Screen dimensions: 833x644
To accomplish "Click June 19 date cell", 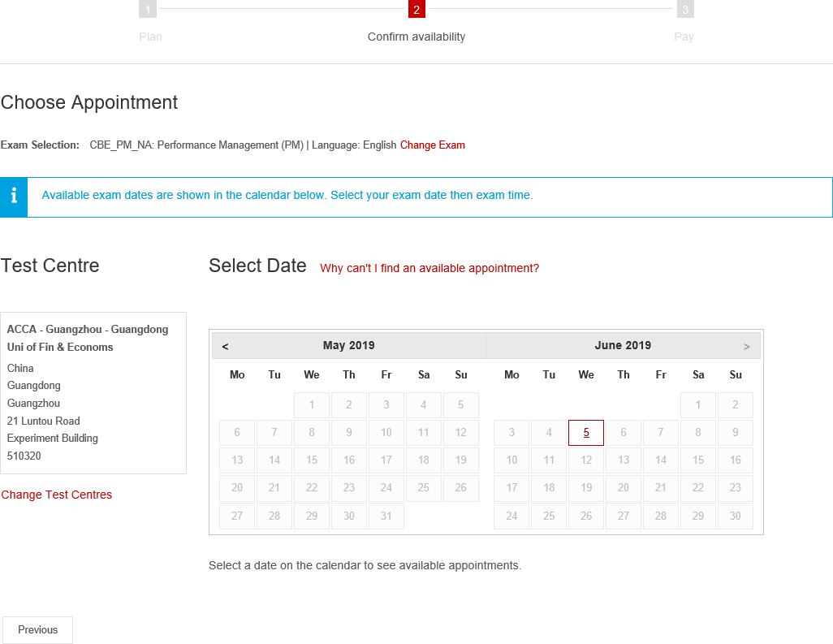I will pos(586,488).
